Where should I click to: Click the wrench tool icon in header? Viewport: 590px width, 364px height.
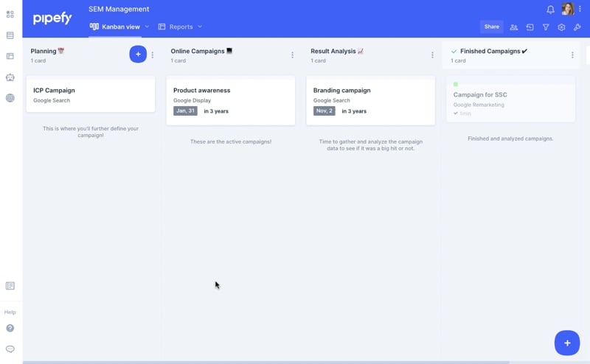(577, 27)
